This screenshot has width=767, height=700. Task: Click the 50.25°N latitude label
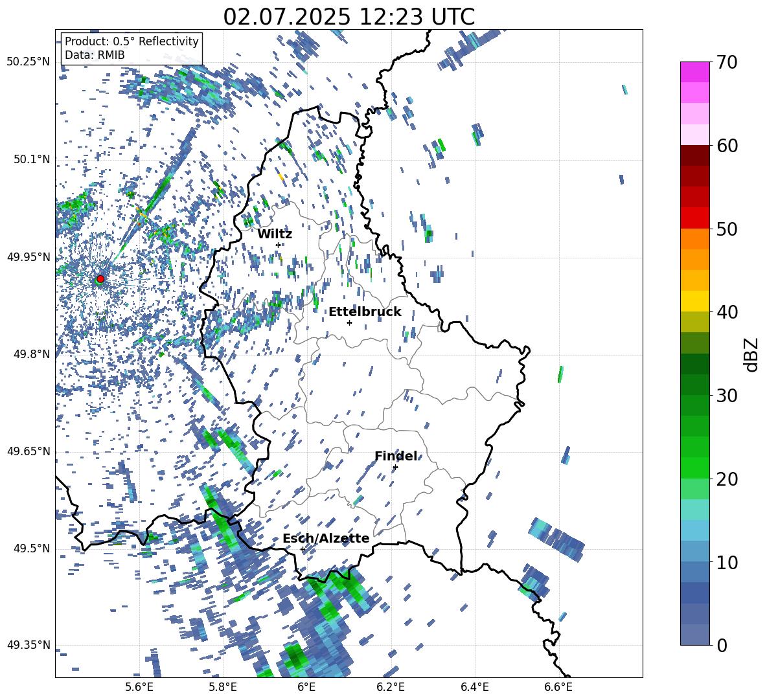[x=29, y=62]
